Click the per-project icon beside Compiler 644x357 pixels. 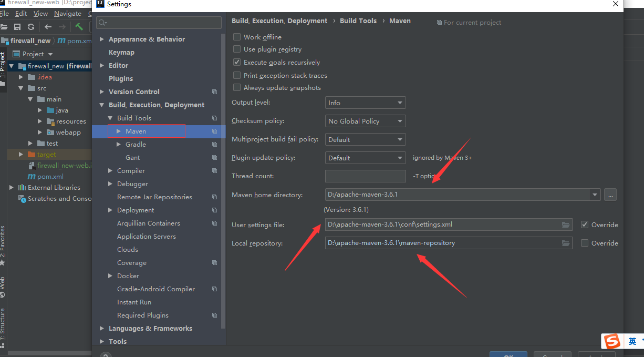(214, 171)
